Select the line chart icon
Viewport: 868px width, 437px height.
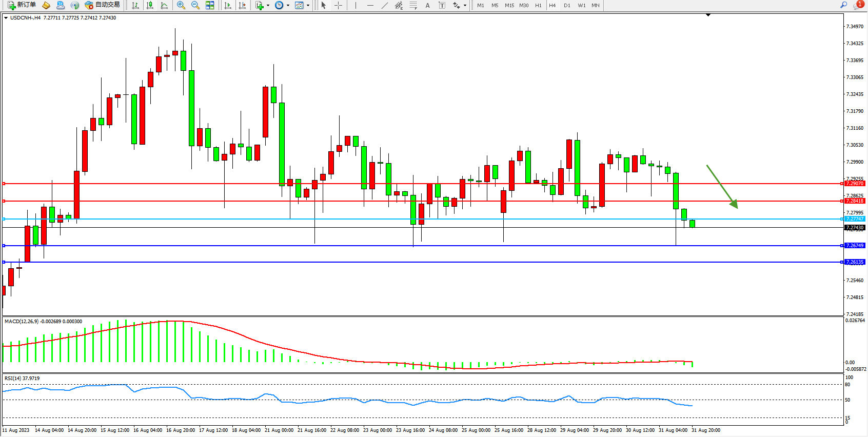coord(164,5)
